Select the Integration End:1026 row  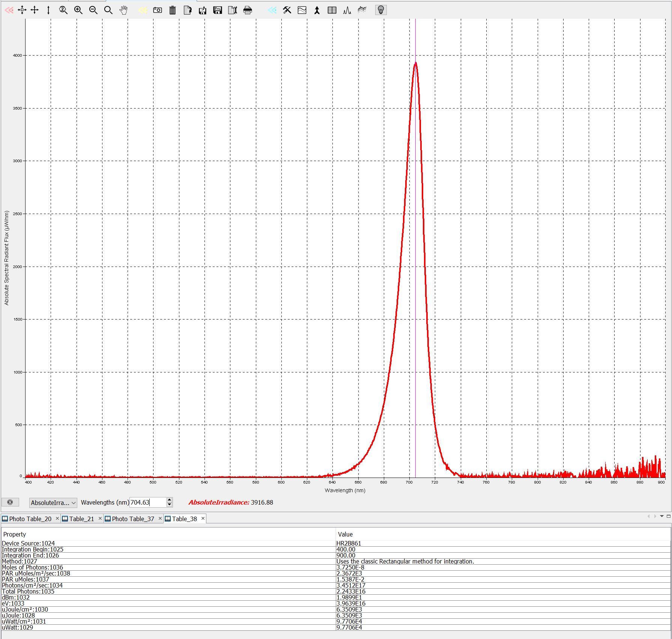336,555
